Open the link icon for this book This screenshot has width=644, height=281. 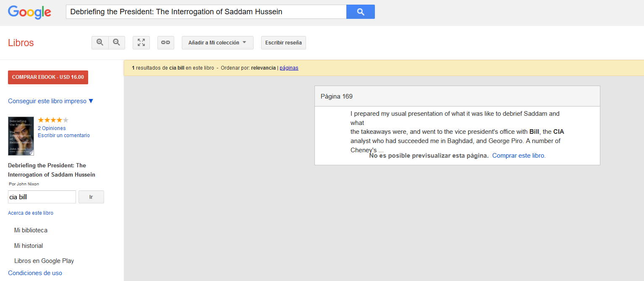166,42
